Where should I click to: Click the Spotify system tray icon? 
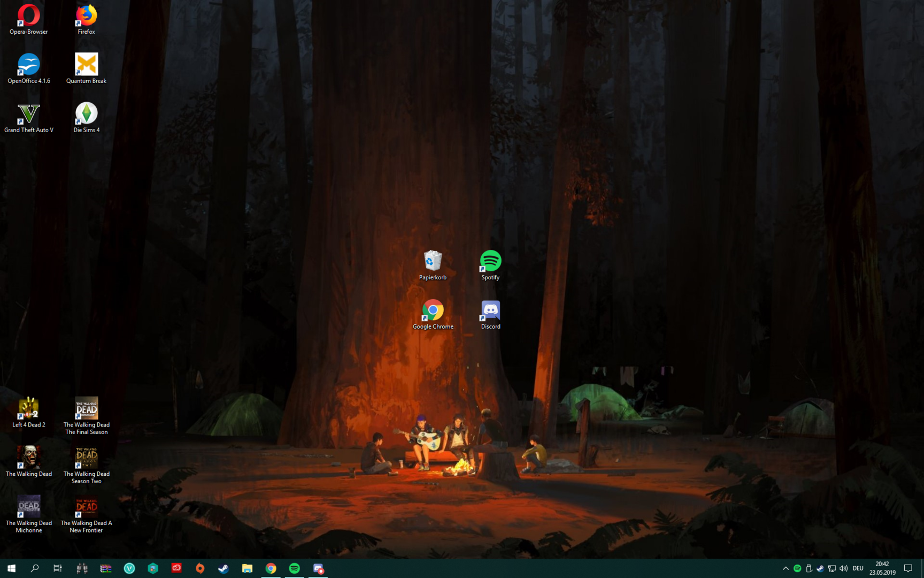(x=797, y=568)
